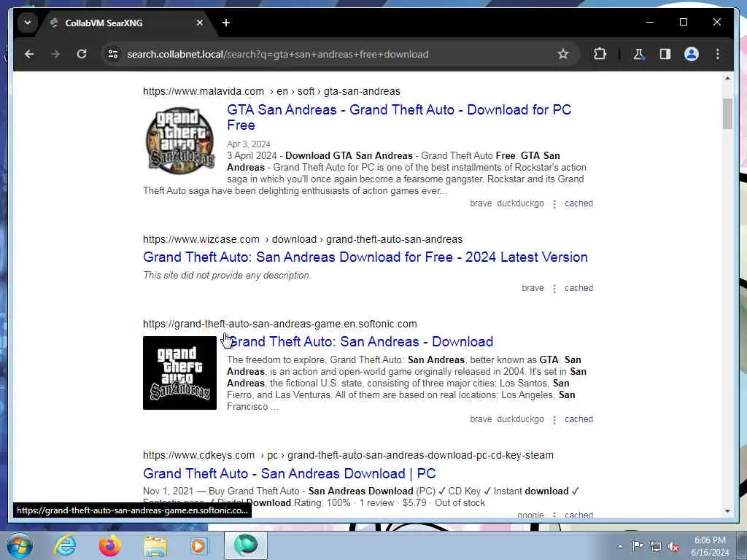Viewport: 747px width, 560px height.
Task: Click the malavida GTA San Andreas thumbnail
Action: tap(179, 140)
